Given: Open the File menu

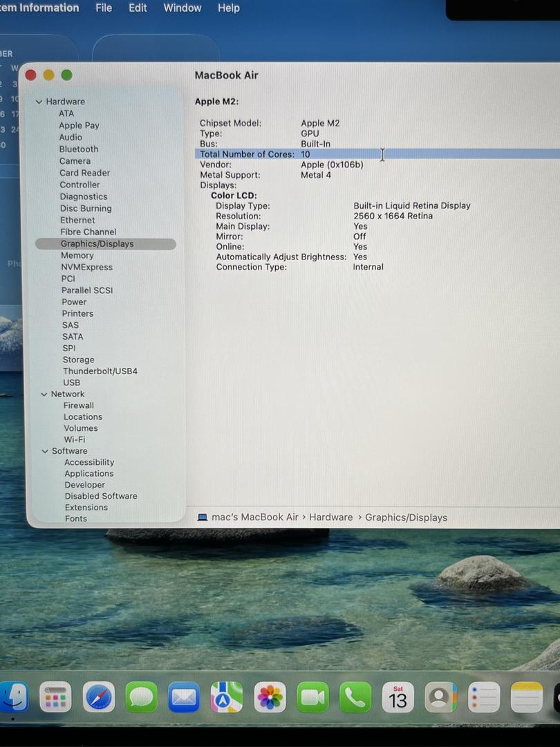Looking at the screenshot, I should 104,8.
